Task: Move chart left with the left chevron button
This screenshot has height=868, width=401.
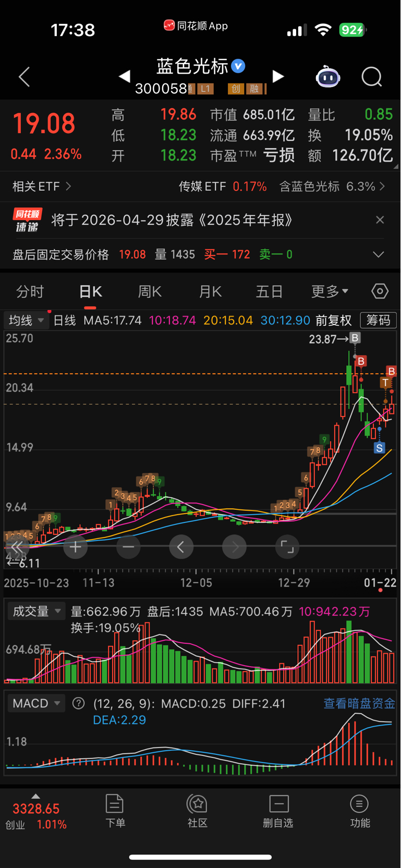Action: pos(181,547)
